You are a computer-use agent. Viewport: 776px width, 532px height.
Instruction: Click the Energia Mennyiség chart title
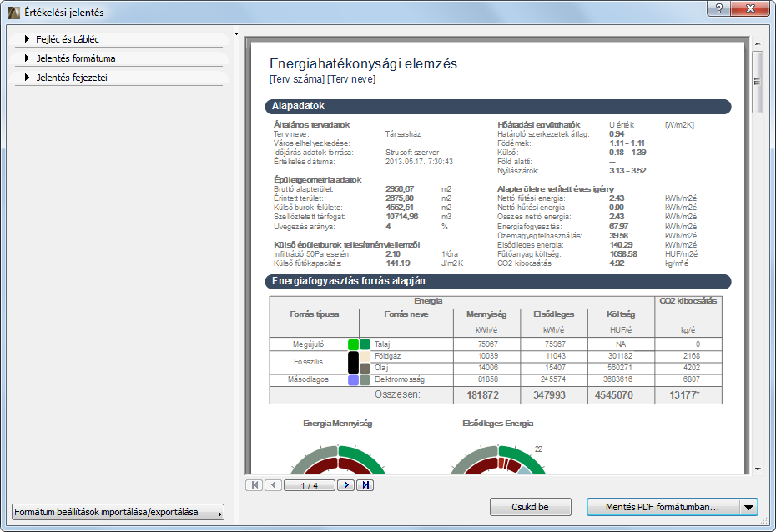coord(338,424)
